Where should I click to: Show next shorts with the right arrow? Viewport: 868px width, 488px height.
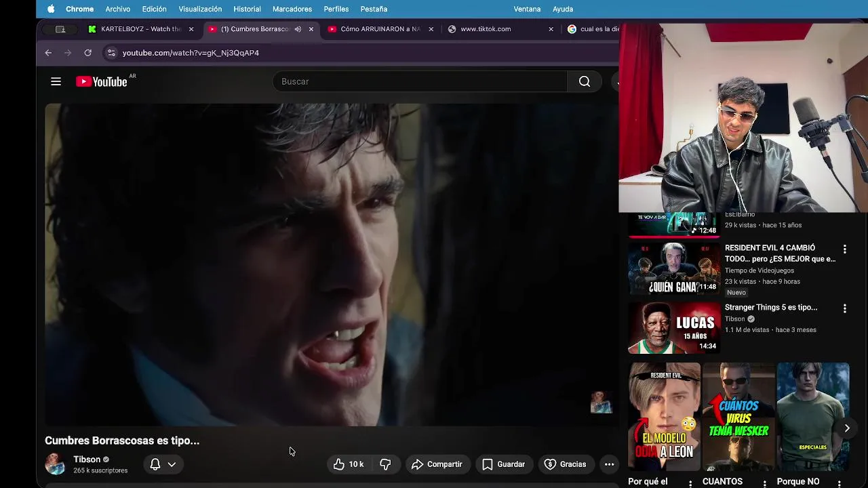847,428
